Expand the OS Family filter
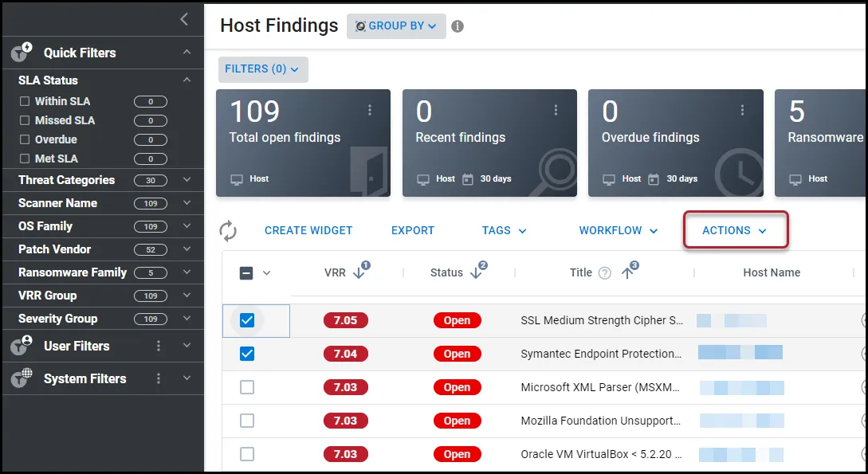This screenshot has height=474, width=868. [187, 226]
